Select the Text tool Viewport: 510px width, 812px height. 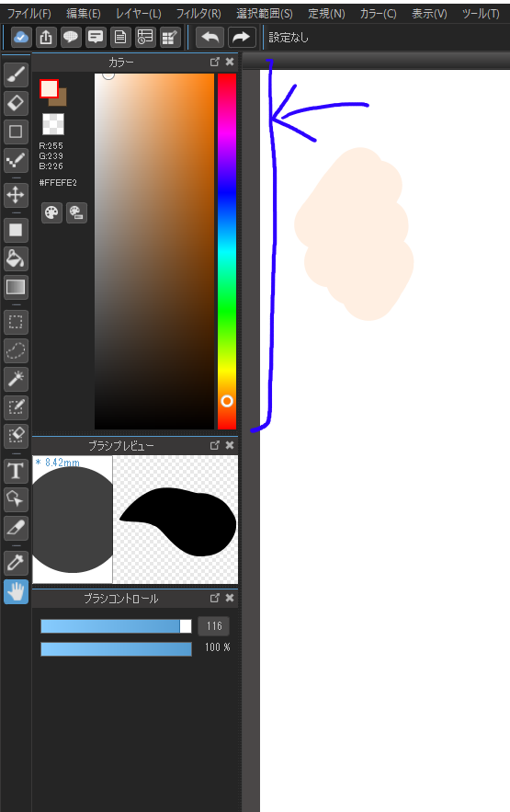[16, 471]
